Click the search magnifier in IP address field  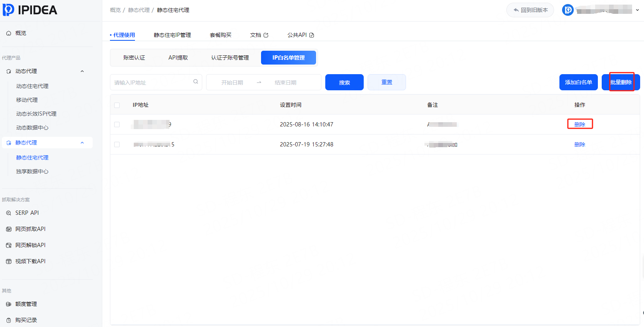pos(196,82)
